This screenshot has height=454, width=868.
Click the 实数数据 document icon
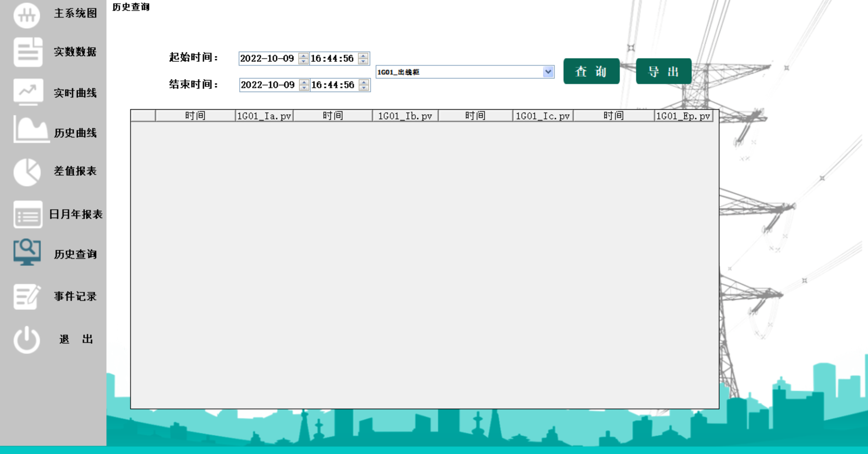[x=28, y=52]
